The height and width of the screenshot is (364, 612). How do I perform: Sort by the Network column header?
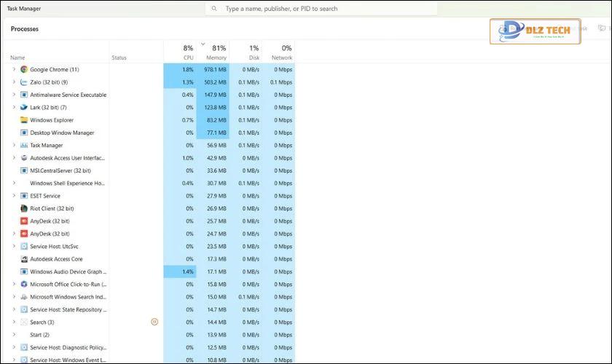[x=278, y=52]
